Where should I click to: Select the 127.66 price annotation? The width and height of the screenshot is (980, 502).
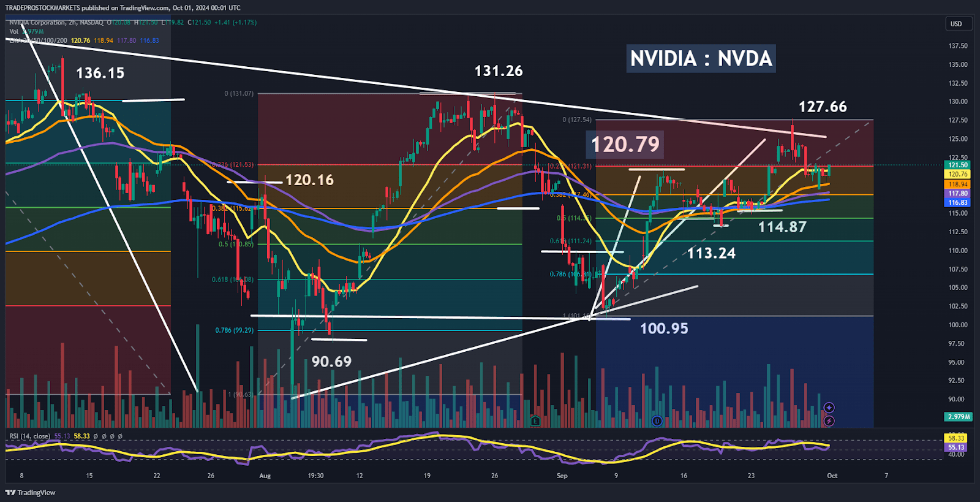[x=823, y=107]
